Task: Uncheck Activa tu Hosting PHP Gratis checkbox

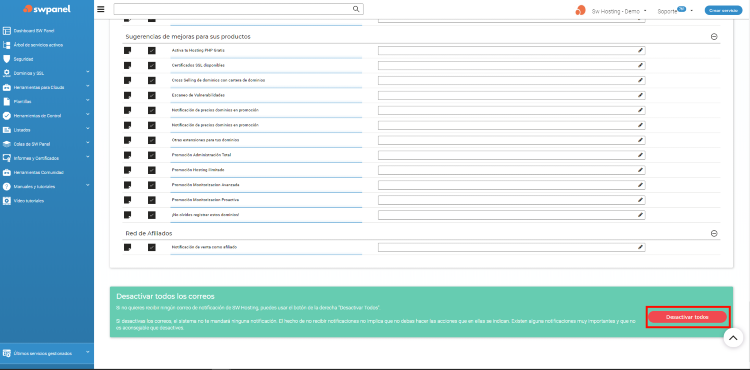Action: [x=152, y=50]
